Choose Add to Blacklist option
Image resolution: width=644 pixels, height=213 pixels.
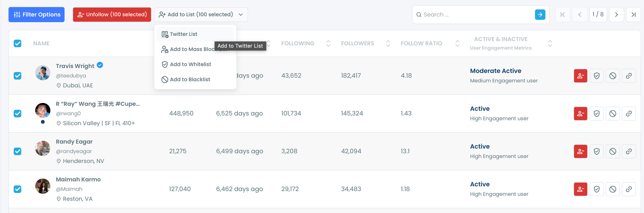pyautogui.click(x=190, y=79)
